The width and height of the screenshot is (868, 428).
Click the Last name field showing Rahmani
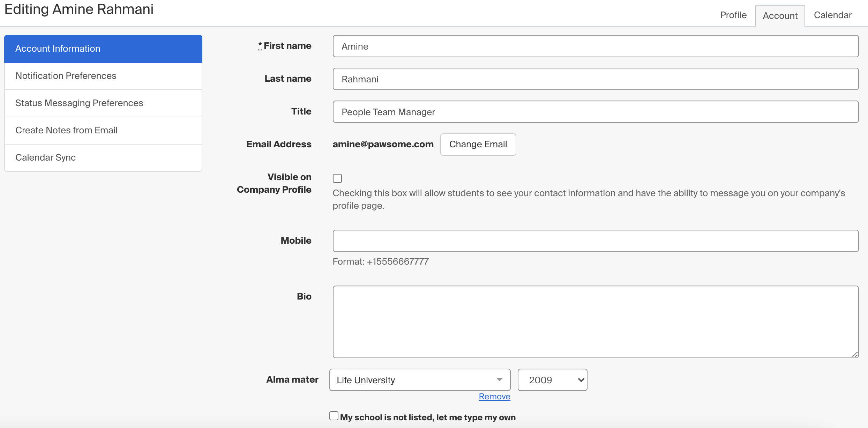(593, 79)
